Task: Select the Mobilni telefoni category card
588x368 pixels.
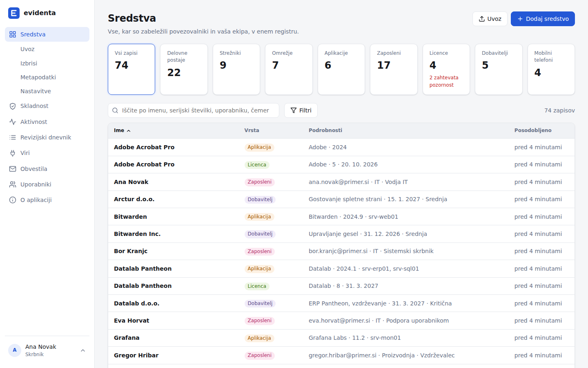Action: (551, 69)
